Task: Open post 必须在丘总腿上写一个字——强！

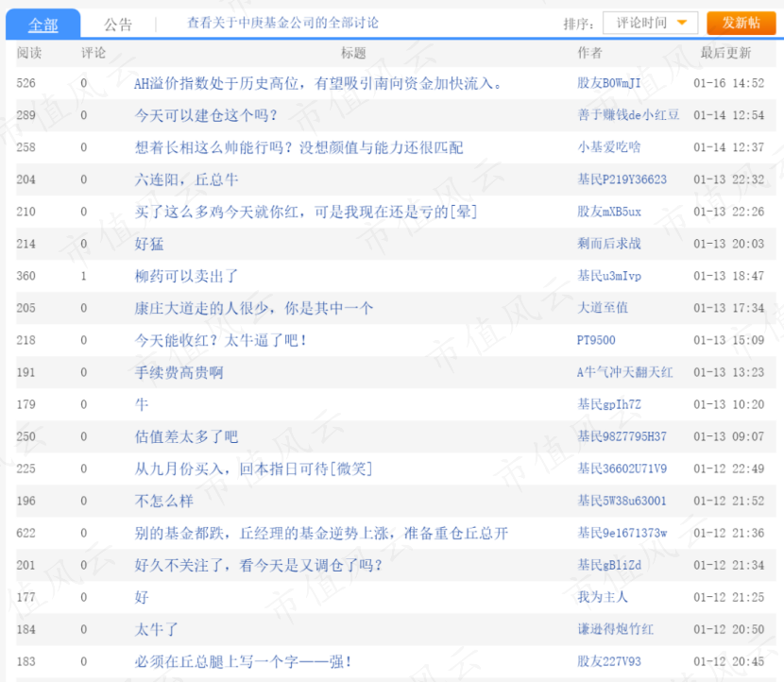Action: pyautogui.click(x=243, y=661)
